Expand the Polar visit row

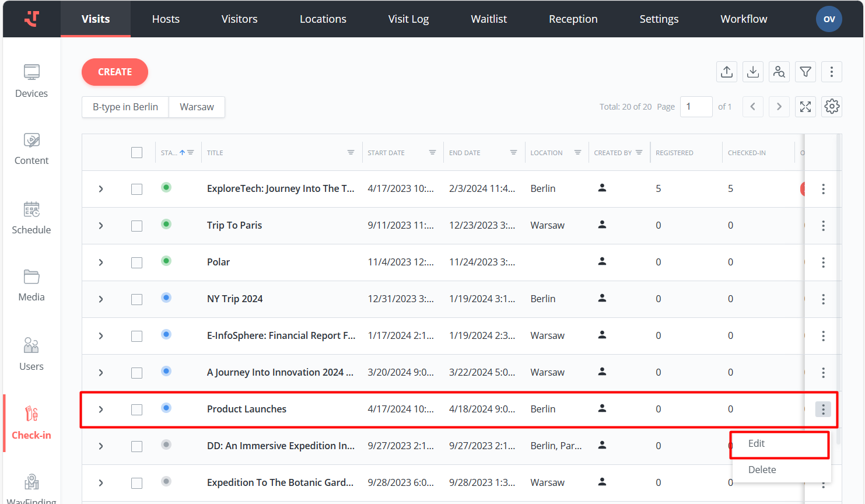tap(101, 262)
